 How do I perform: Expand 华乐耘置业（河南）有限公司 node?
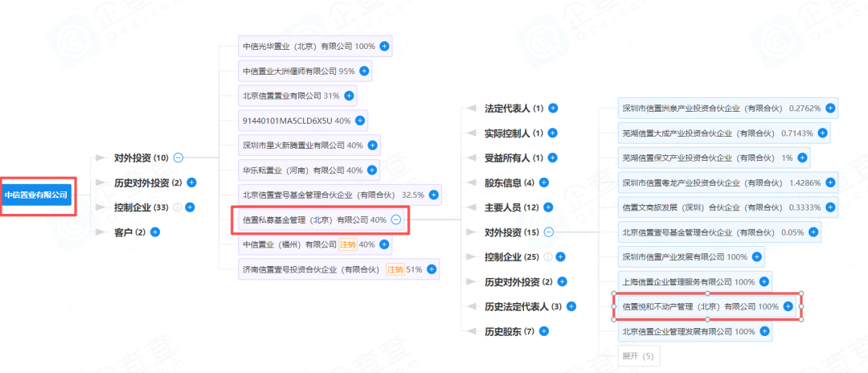[x=372, y=170]
